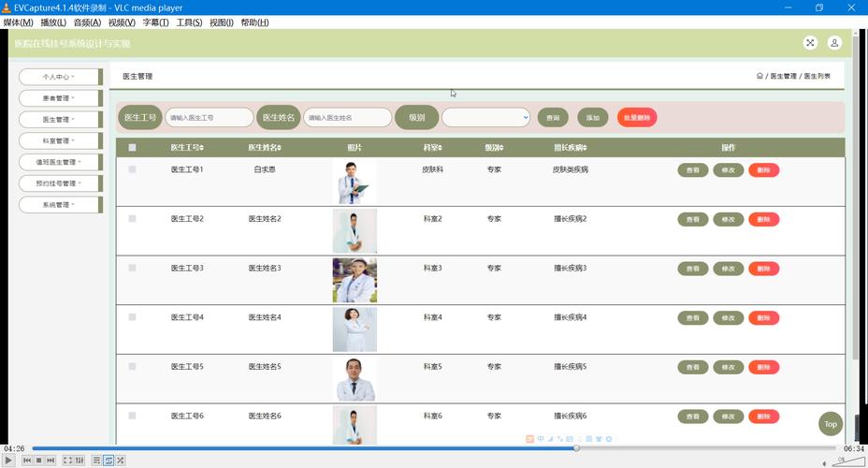Open the 字幕(T) menu
Screen dimensions: 868x468
click(155, 22)
